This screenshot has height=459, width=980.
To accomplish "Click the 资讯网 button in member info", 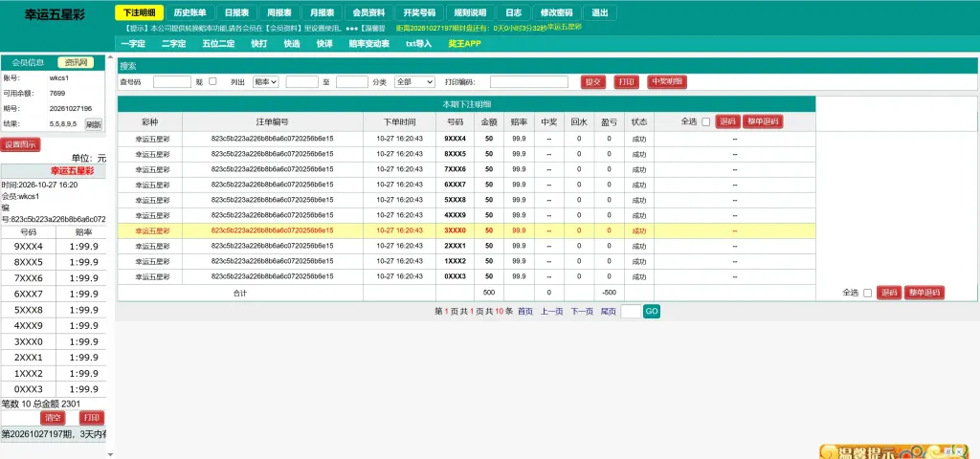I will pyautogui.click(x=76, y=62).
